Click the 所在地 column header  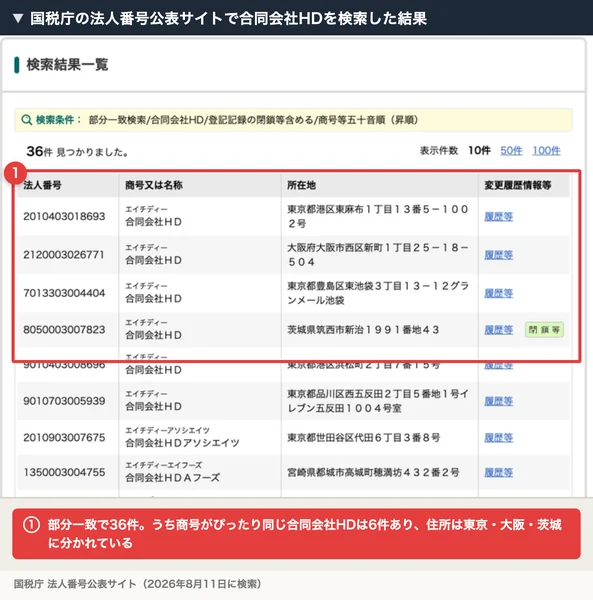click(x=301, y=185)
